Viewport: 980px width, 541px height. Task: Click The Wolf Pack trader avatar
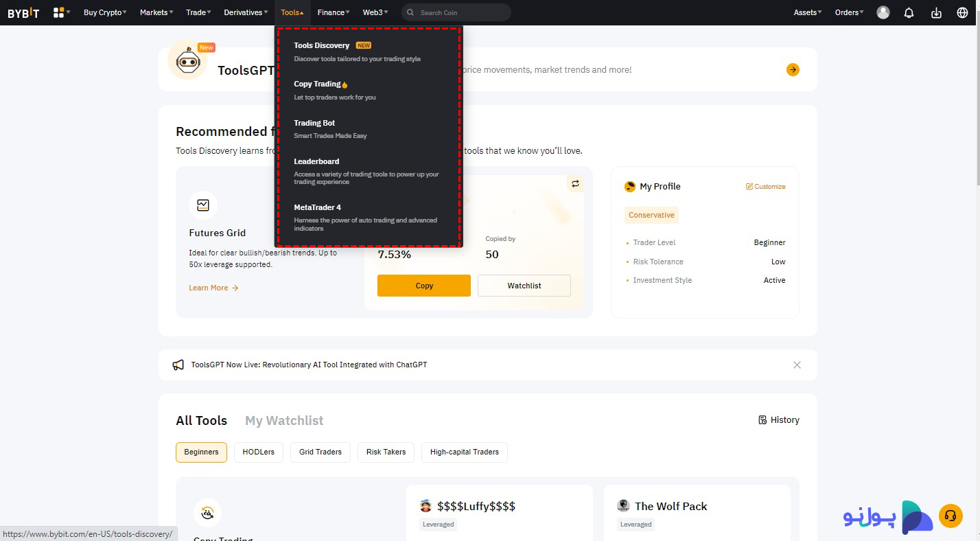point(624,506)
